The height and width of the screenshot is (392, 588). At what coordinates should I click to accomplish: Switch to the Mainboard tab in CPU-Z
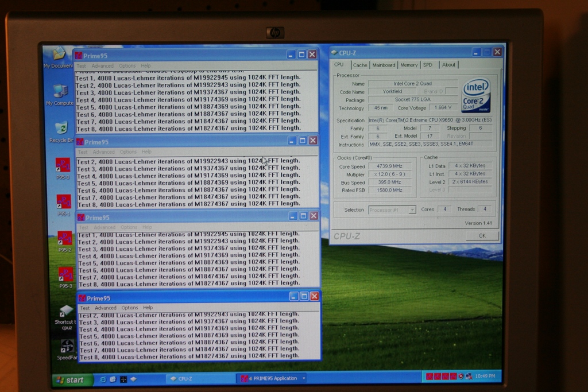[x=384, y=65]
